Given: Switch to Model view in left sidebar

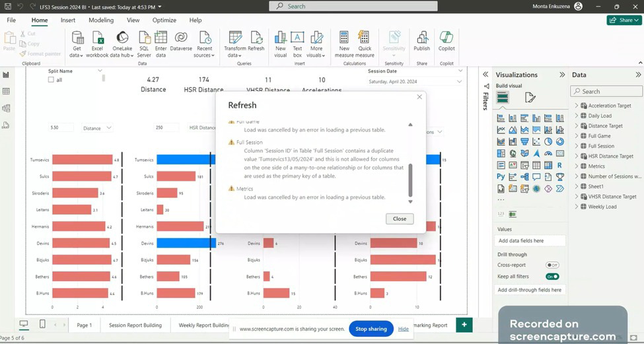Looking at the screenshot, I should click(6, 108).
